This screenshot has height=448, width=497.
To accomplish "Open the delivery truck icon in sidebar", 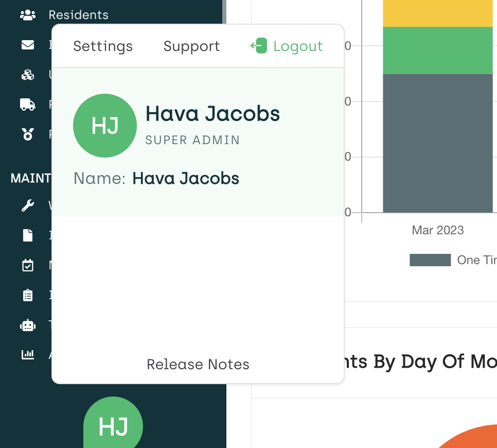I will tap(28, 105).
